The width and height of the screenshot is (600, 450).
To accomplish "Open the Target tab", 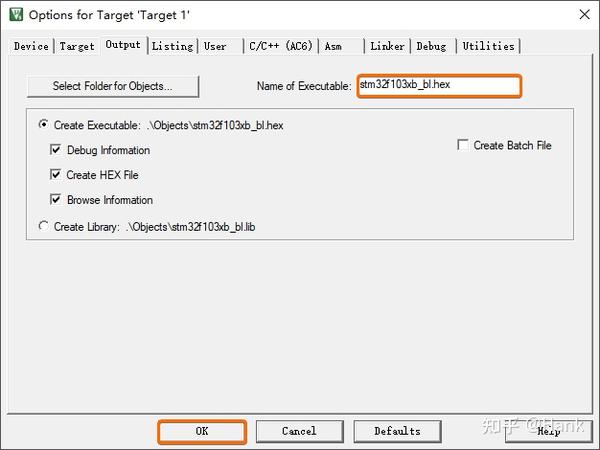I will click(x=77, y=46).
